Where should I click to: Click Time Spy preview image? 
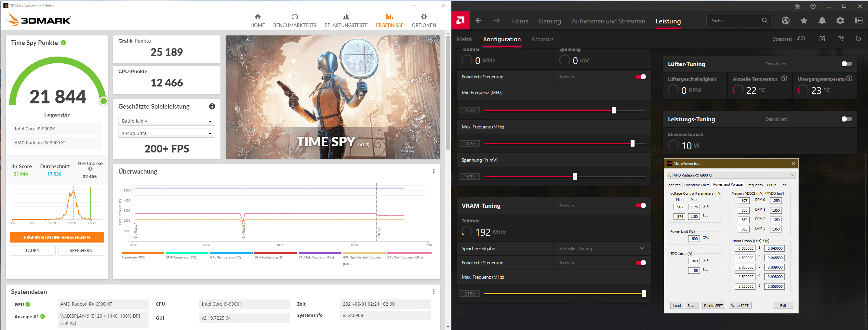click(x=333, y=97)
